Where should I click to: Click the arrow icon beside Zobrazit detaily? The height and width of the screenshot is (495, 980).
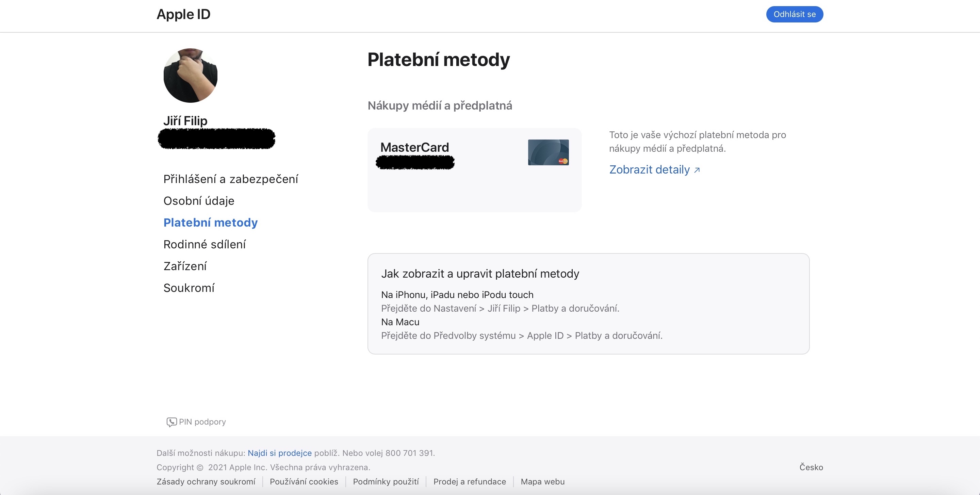[x=697, y=170]
